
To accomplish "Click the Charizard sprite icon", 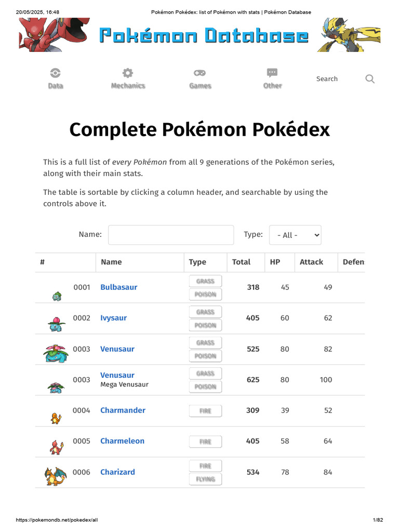I will click(55, 476).
